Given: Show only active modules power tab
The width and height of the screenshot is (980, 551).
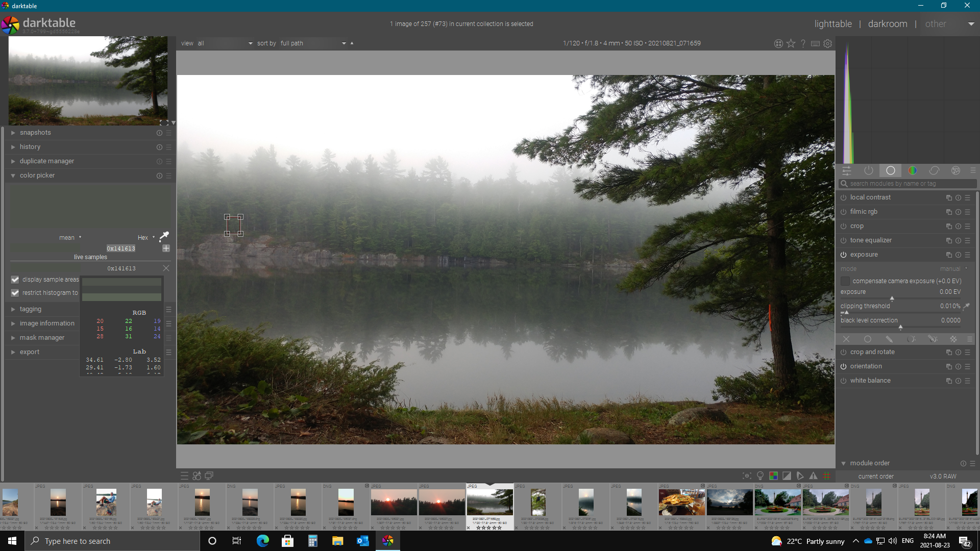Looking at the screenshot, I should (868, 170).
